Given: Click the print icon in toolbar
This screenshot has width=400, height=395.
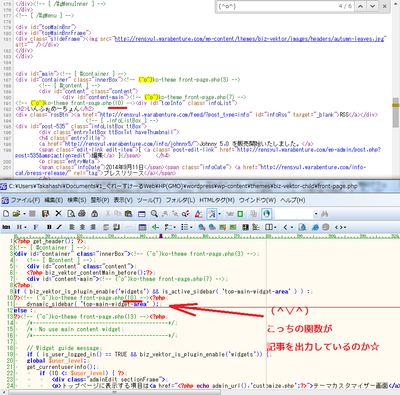Looking at the screenshot, I should pos(82,214).
